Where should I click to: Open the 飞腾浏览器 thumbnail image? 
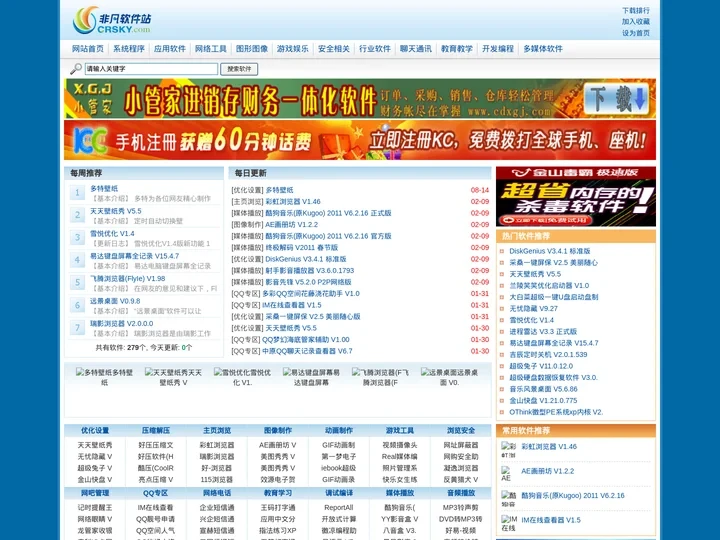point(380,377)
